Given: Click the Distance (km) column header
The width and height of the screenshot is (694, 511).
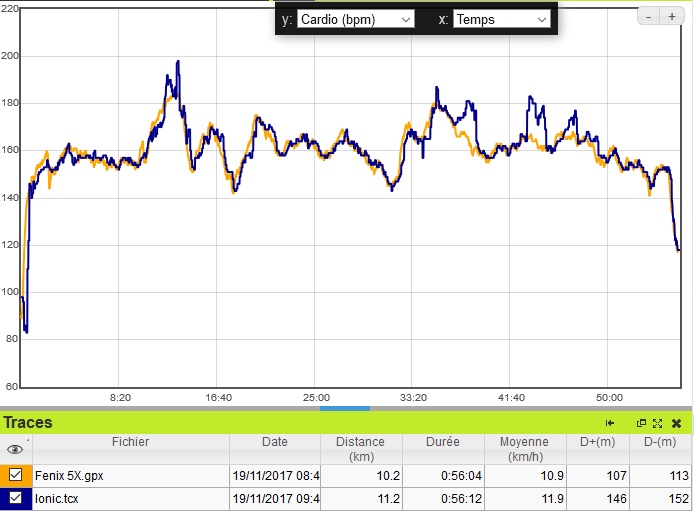Looking at the screenshot, I should point(360,449).
